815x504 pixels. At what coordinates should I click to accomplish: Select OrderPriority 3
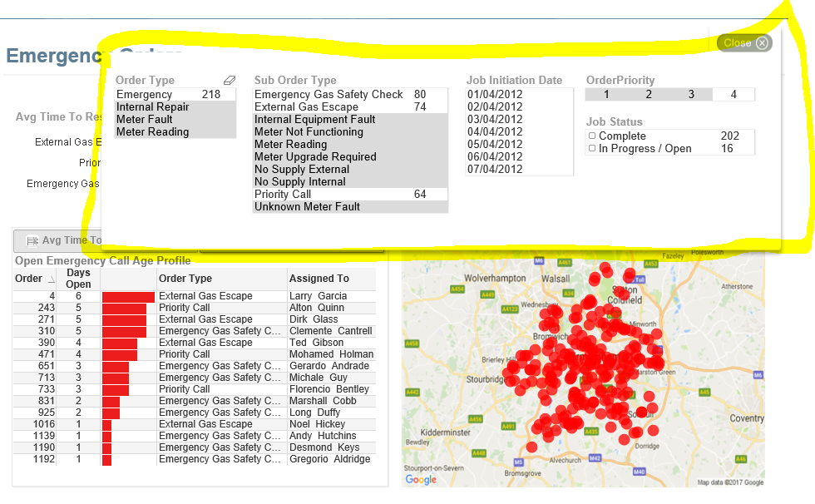click(691, 95)
